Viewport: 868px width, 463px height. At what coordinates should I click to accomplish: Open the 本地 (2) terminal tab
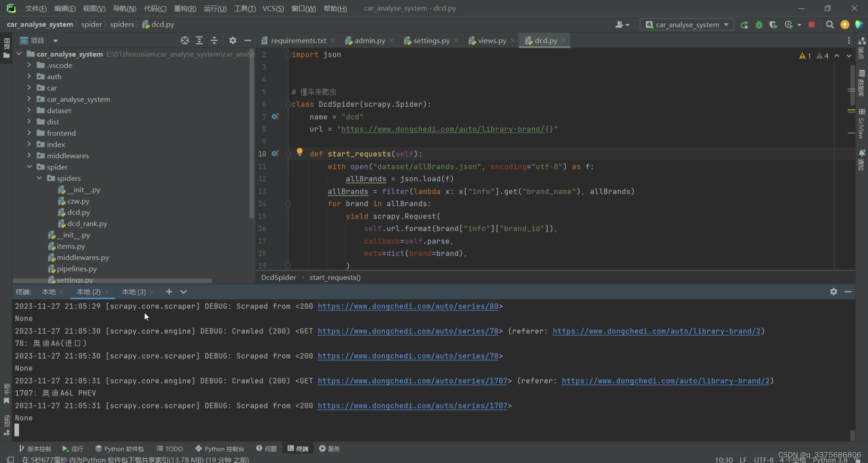click(x=88, y=292)
